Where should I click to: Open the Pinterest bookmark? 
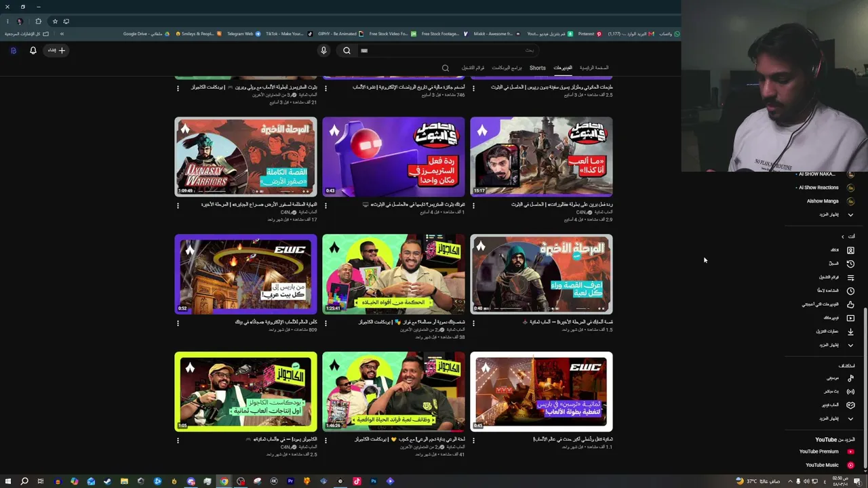point(589,34)
